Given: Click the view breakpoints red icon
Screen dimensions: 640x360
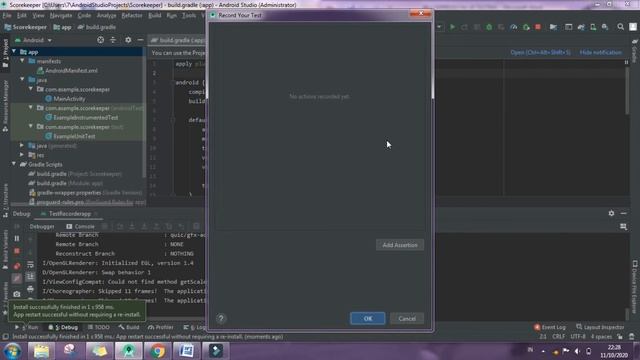Looking at the screenshot, I should pyautogui.click(x=17, y=266).
